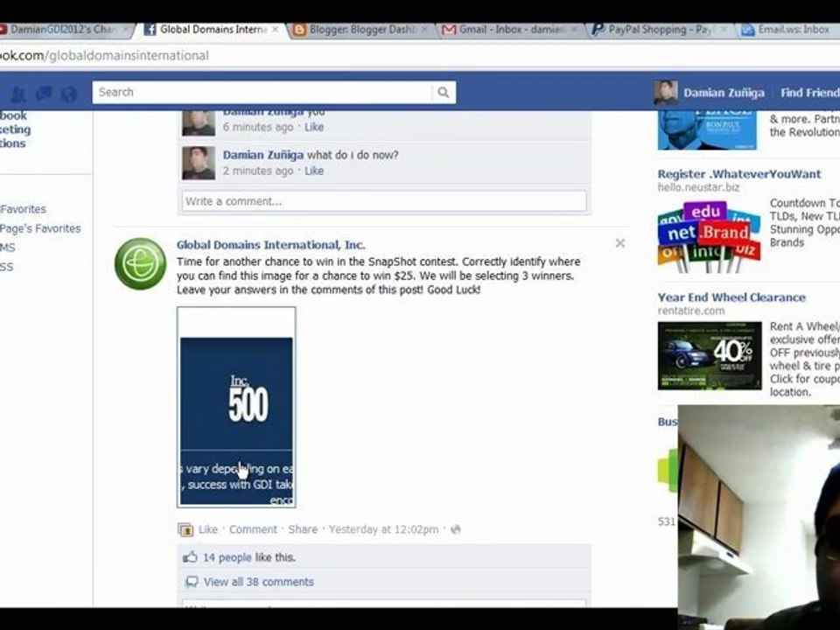Click the Global Domains International green logo

[x=140, y=263]
